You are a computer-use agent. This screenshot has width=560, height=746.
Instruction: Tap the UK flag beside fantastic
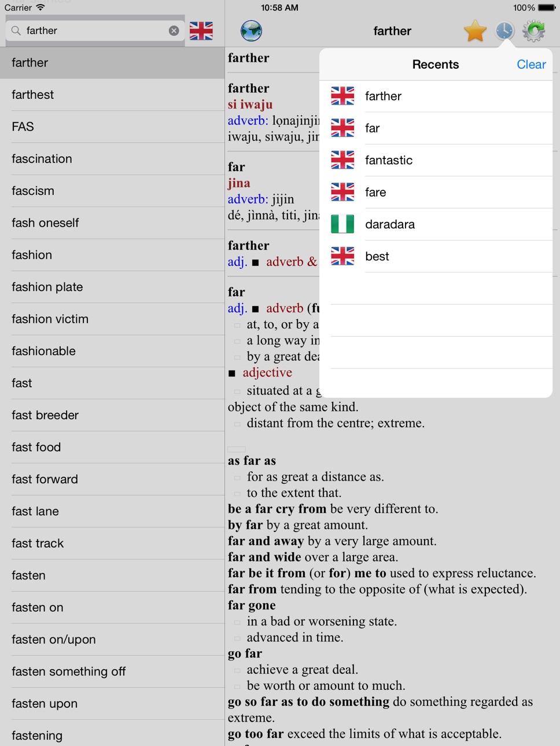coord(342,160)
